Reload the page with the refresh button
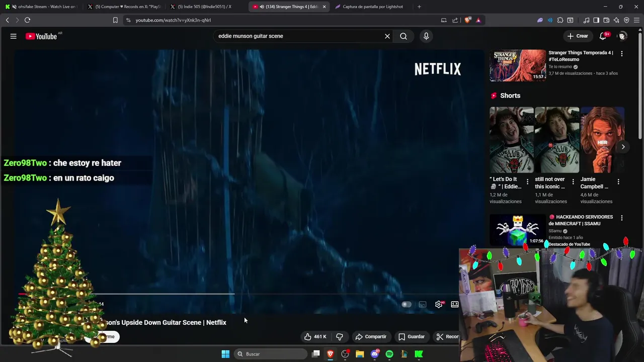 point(27,20)
